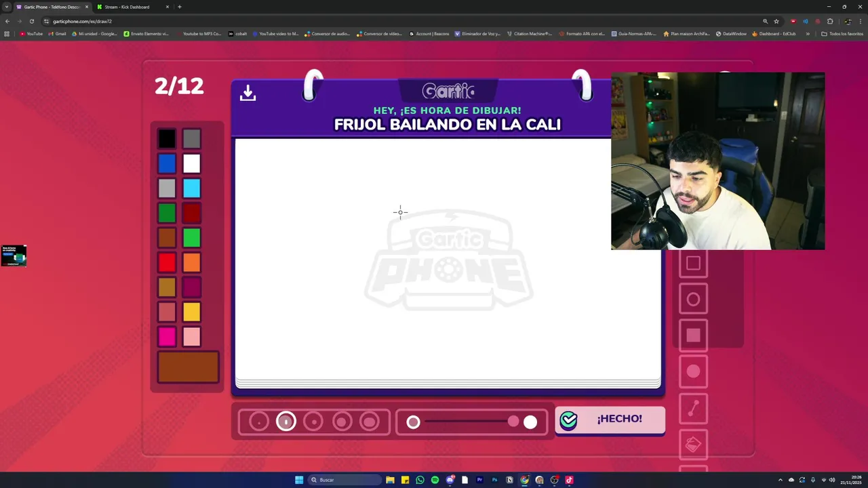Pick the black color swatch
Image resolution: width=868 pixels, height=488 pixels.
(x=167, y=139)
